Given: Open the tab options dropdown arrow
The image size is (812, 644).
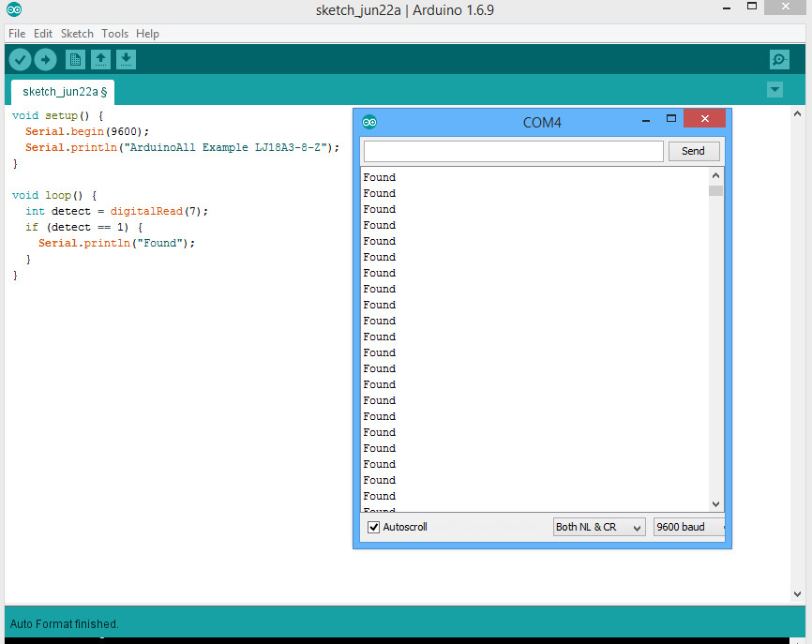Looking at the screenshot, I should point(774,90).
